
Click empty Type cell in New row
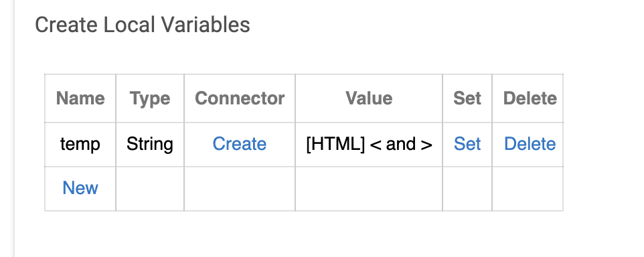(x=150, y=189)
